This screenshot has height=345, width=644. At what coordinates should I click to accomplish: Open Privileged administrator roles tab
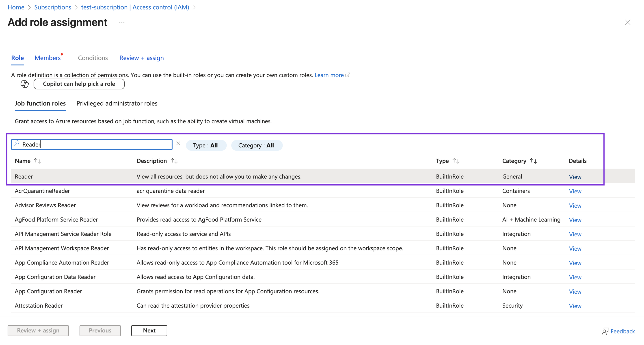117,103
